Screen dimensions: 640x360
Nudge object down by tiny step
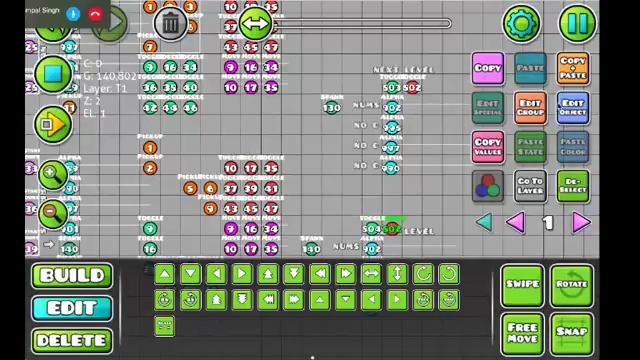[x=346, y=300]
